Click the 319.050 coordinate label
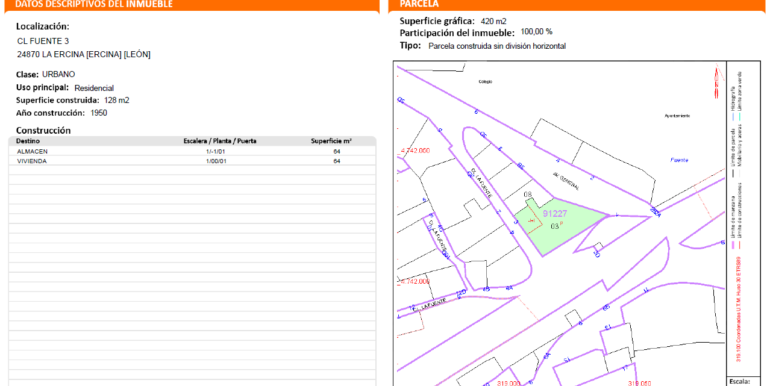 pyautogui.click(x=640, y=383)
